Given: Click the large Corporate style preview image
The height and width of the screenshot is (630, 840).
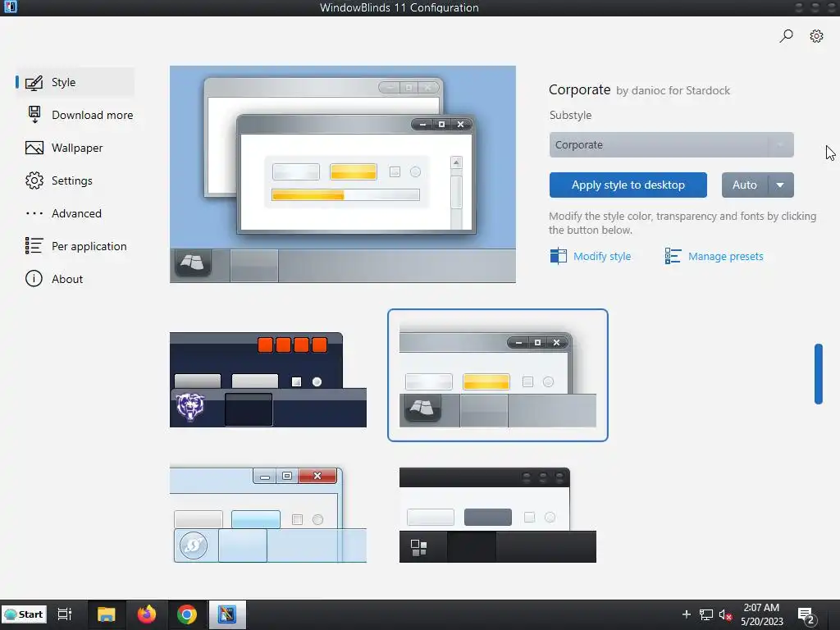Looking at the screenshot, I should pos(343,174).
